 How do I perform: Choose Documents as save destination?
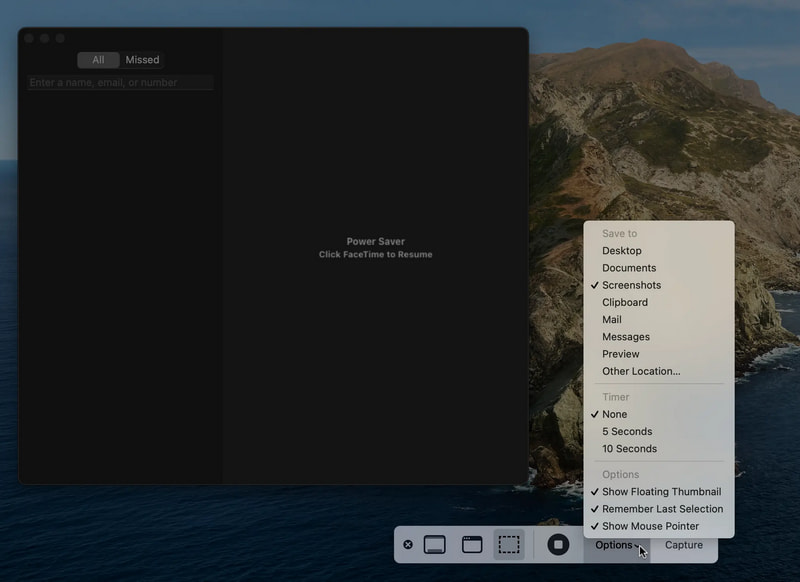tap(630, 267)
